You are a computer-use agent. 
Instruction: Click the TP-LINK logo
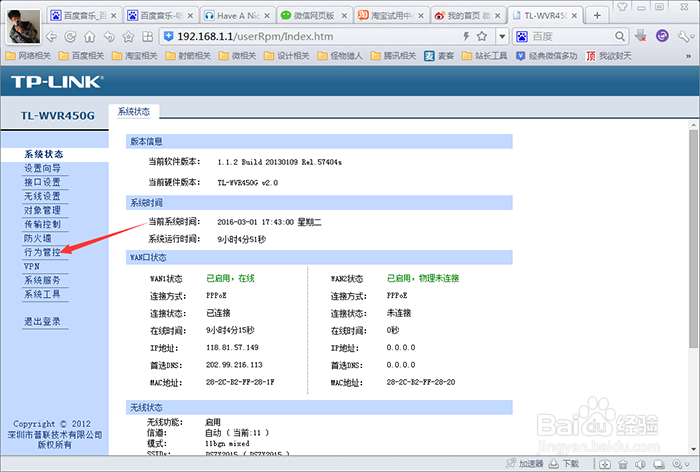pyautogui.click(x=57, y=82)
